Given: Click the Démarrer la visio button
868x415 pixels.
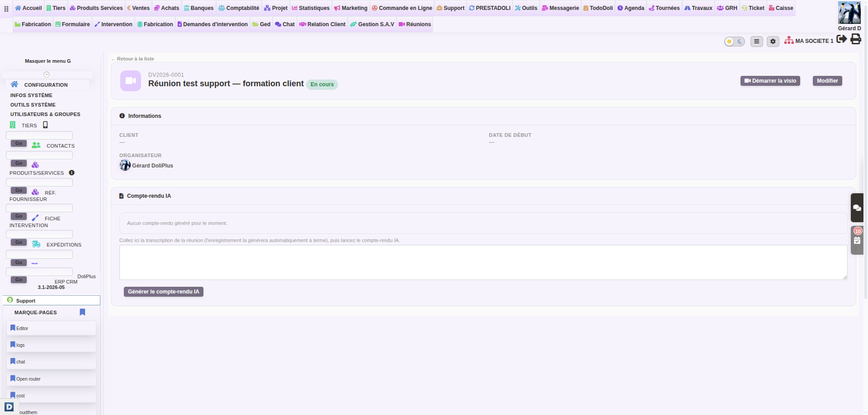Looking at the screenshot, I should (770, 81).
